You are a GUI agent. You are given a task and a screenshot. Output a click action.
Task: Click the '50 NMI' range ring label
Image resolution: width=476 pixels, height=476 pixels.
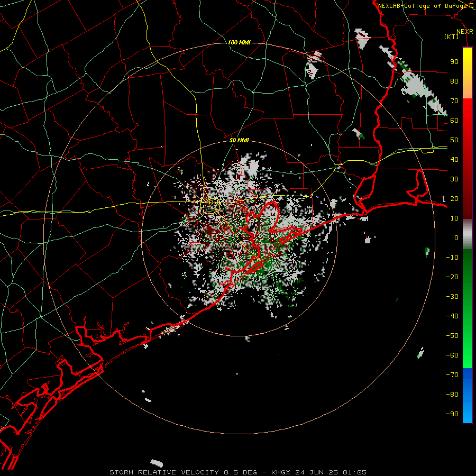[x=239, y=140]
